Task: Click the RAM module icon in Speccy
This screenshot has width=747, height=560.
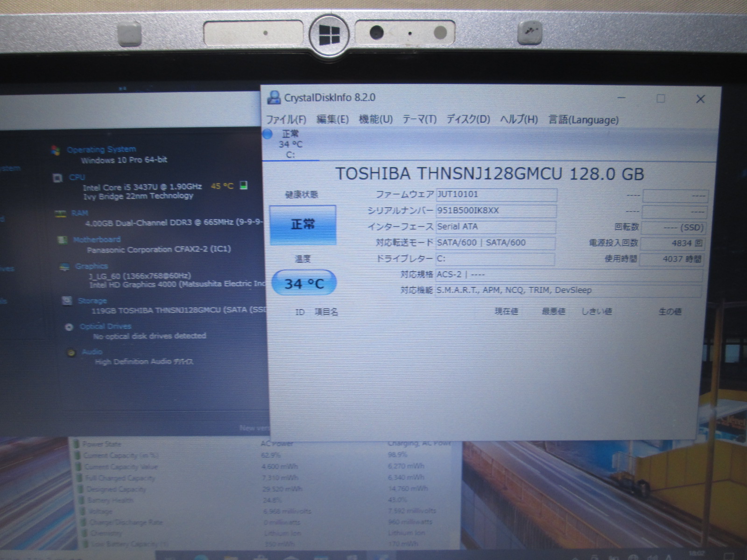Action: 60,214
